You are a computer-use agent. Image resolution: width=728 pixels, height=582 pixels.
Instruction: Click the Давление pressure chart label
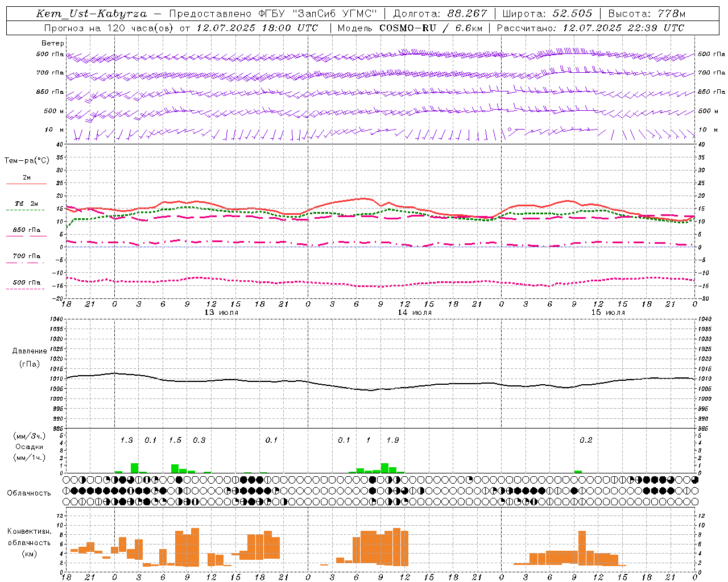[30, 351]
